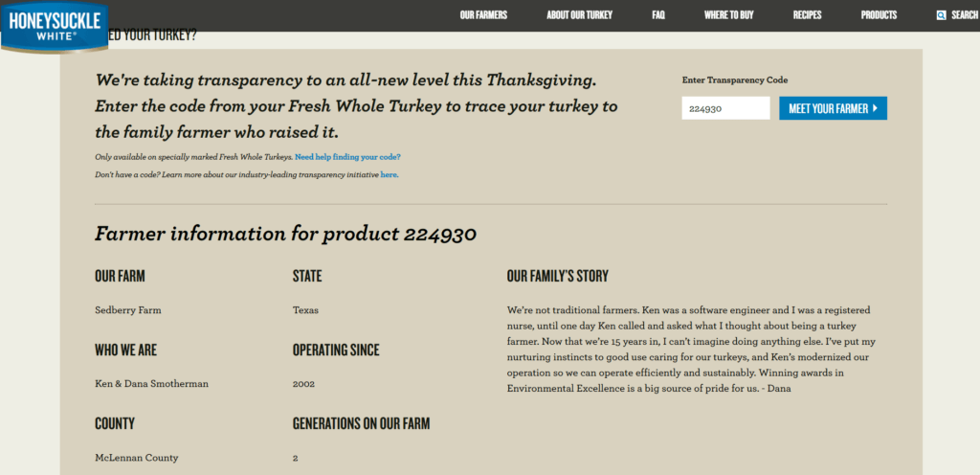Click the Ken & Dana Smotherman text
This screenshot has width=980, height=475.
151,384
